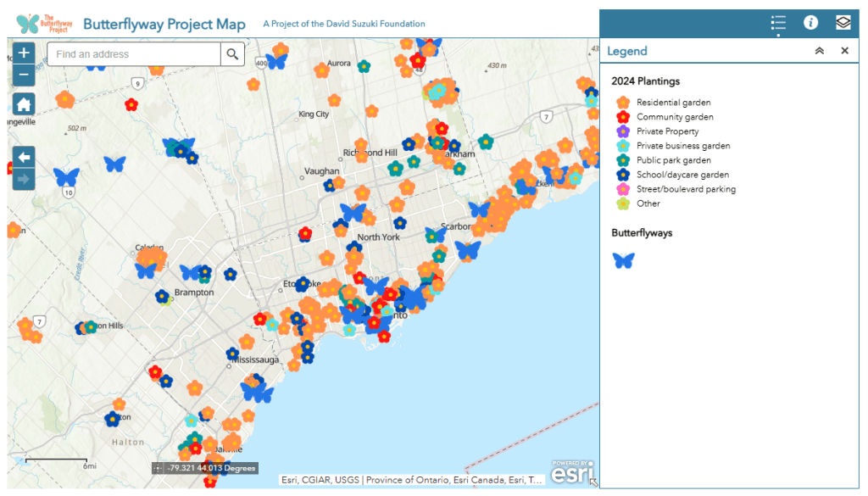Return map to default home extent
The height and width of the screenshot is (496, 868).
pos(24,104)
